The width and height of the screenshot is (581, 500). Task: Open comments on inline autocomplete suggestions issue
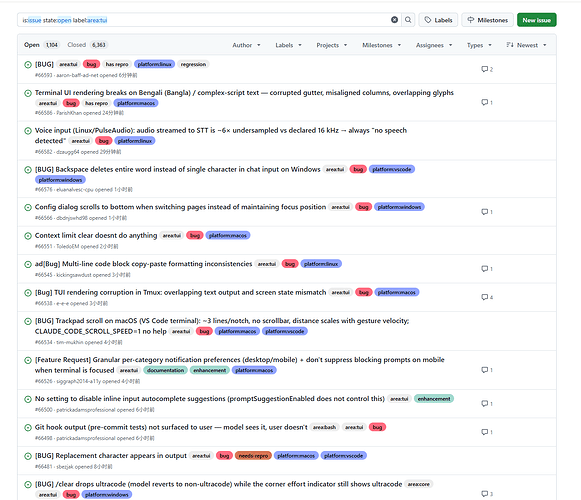pos(487,403)
